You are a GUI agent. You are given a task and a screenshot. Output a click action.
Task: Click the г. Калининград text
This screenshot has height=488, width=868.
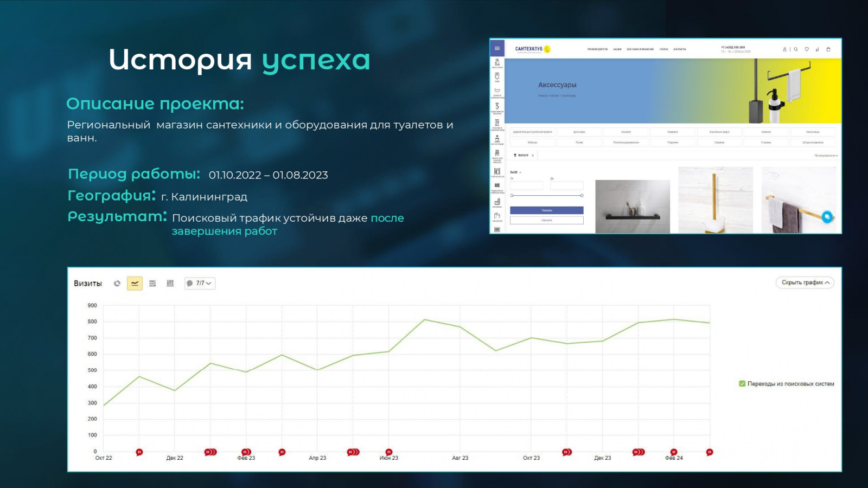click(204, 197)
